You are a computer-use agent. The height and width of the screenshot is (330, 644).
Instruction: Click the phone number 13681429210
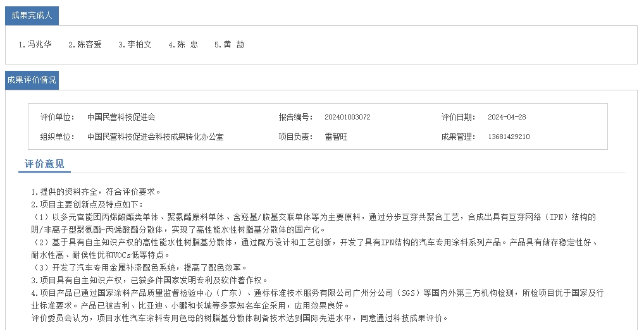point(509,137)
